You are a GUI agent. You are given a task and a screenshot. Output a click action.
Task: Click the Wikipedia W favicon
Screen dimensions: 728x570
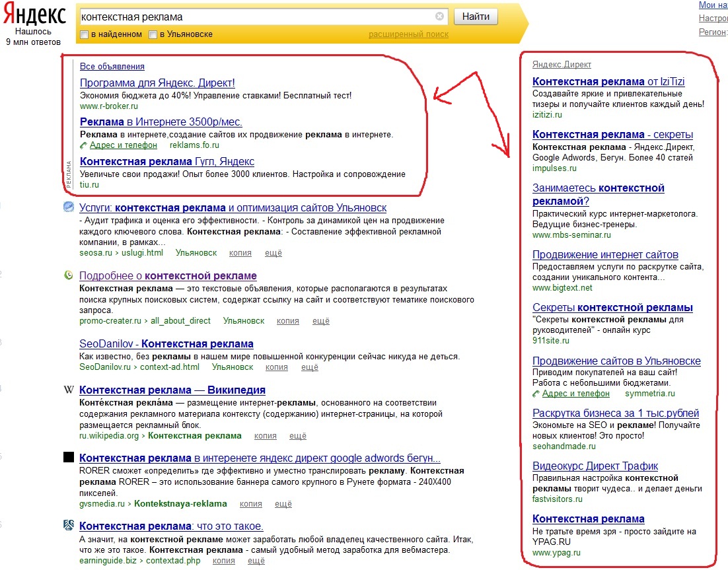point(68,390)
